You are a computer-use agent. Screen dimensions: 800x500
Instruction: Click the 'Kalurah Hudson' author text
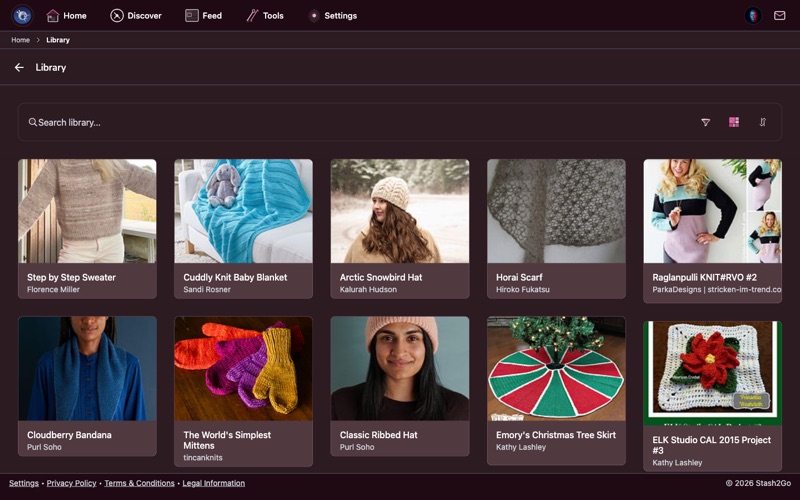368,289
